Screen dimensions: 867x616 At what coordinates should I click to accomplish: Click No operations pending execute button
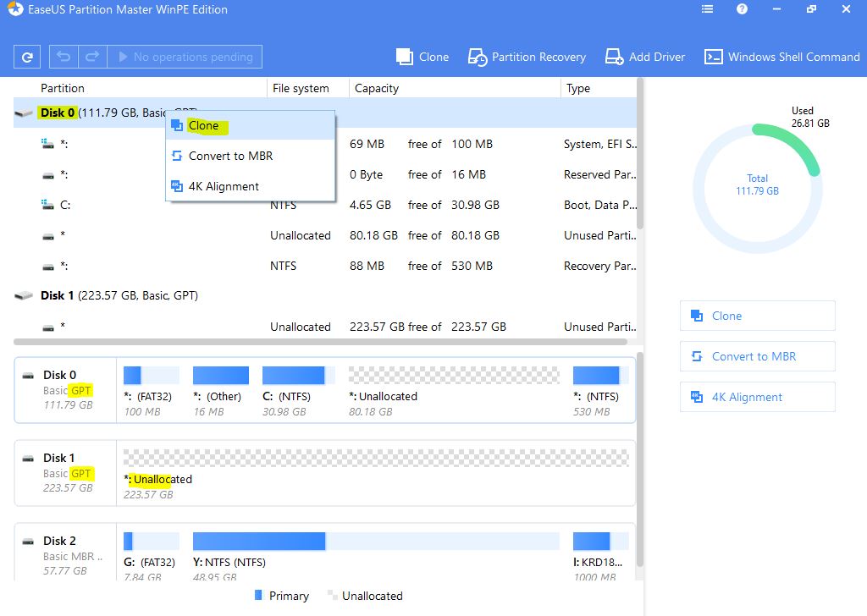pyautogui.click(x=185, y=58)
